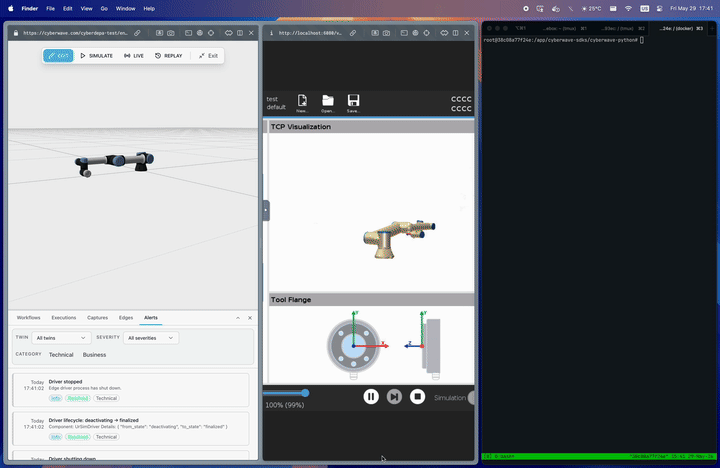The width and height of the screenshot is (720, 468).
Task: Open REPLAY mode
Action: (x=169, y=56)
